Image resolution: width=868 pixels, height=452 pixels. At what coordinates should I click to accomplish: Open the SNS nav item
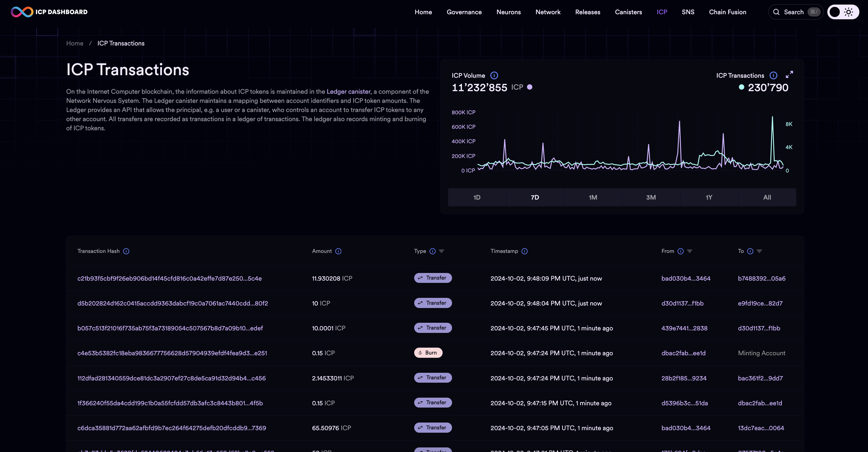coord(688,12)
